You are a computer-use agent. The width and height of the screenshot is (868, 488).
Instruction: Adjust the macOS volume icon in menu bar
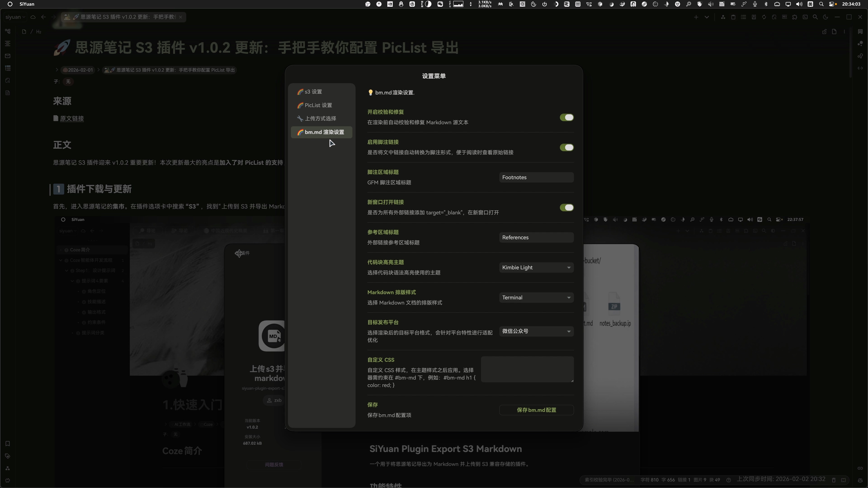(799, 4)
